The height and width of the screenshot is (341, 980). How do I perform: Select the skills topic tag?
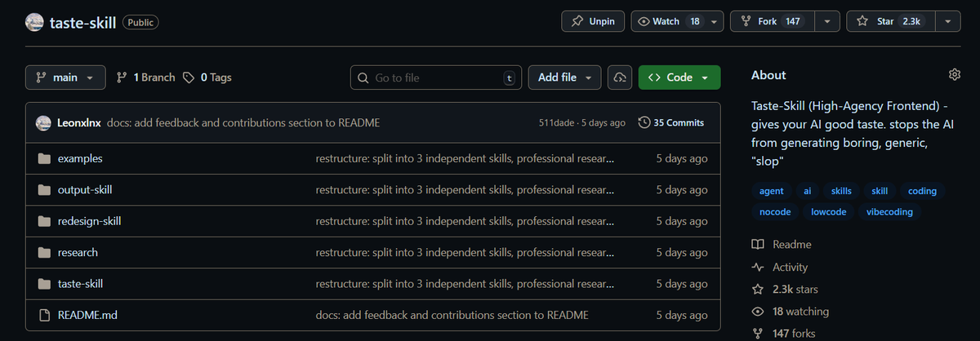click(841, 191)
